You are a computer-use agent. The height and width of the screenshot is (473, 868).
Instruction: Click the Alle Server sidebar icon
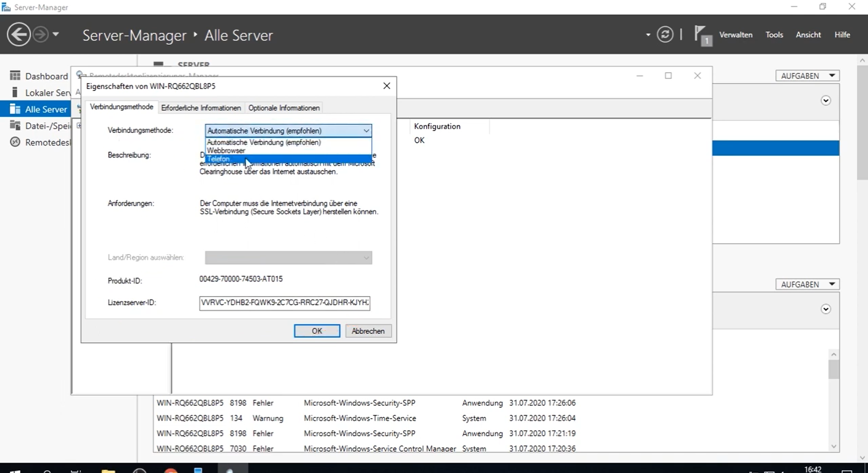15,109
